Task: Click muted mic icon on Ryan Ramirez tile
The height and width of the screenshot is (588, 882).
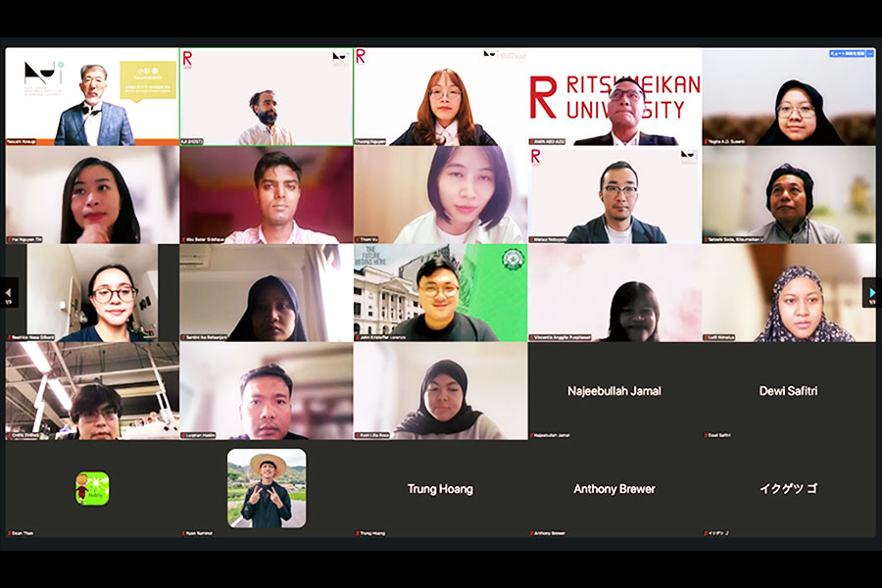Action: tap(183, 533)
